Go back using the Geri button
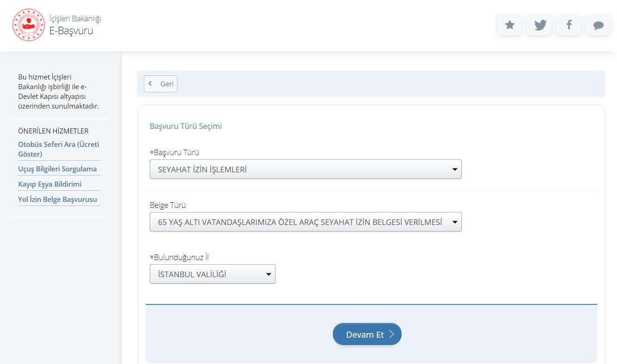617x364 pixels. (160, 84)
